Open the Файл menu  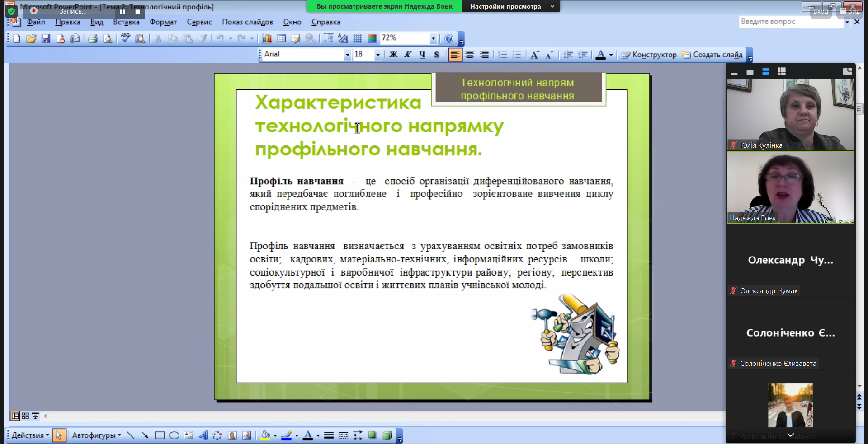click(36, 22)
